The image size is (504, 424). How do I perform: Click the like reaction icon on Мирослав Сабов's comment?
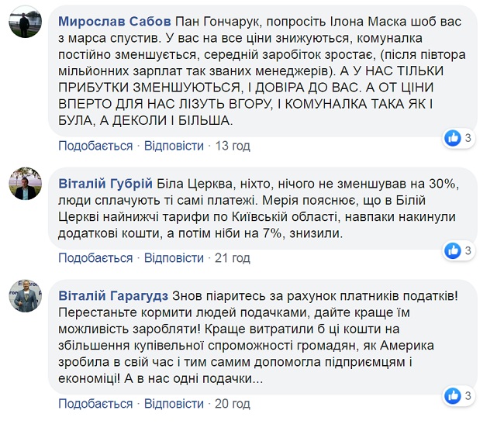pyautogui.click(x=453, y=138)
